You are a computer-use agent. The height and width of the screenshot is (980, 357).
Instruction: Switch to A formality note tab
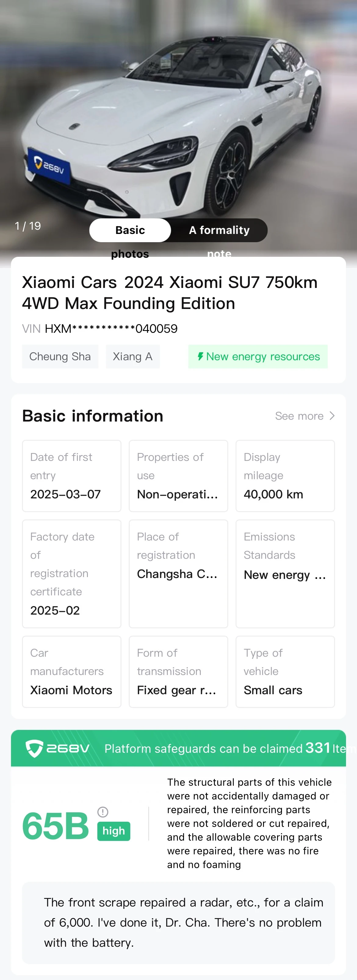(x=219, y=230)
